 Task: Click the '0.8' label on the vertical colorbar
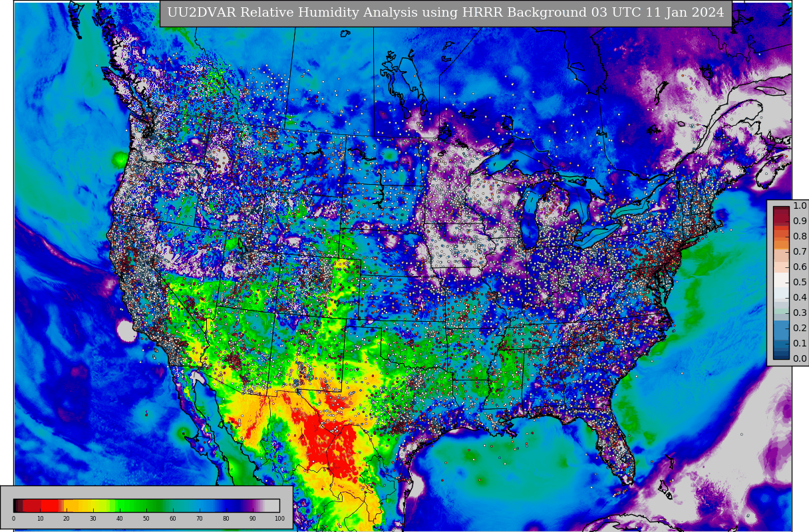pos(800,237)
